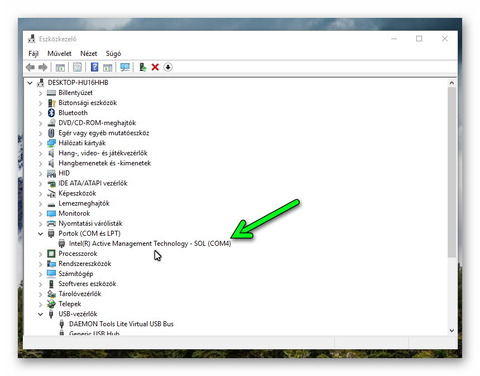The height and width of the screenshot is (376, 480).
Task: Click the Tárolóvezérlők icon
Action: pos(51,294)
